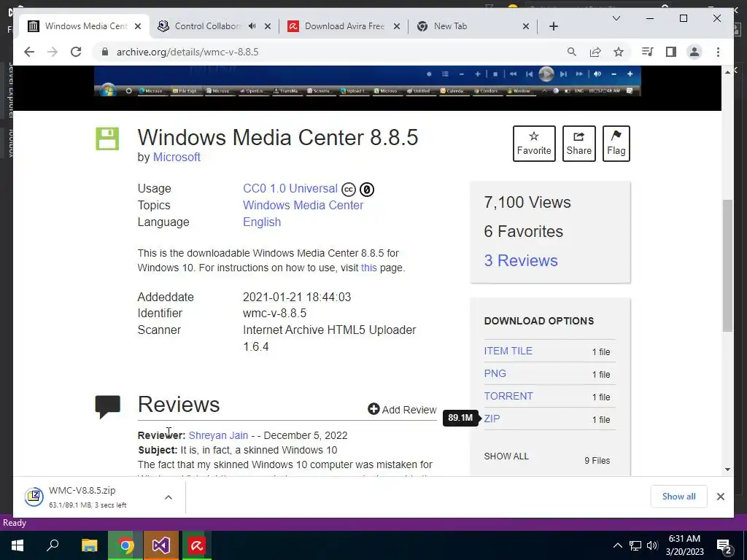Click the zoom magnifier in address bar
747x560 pixels.
[x=572, y=52]
